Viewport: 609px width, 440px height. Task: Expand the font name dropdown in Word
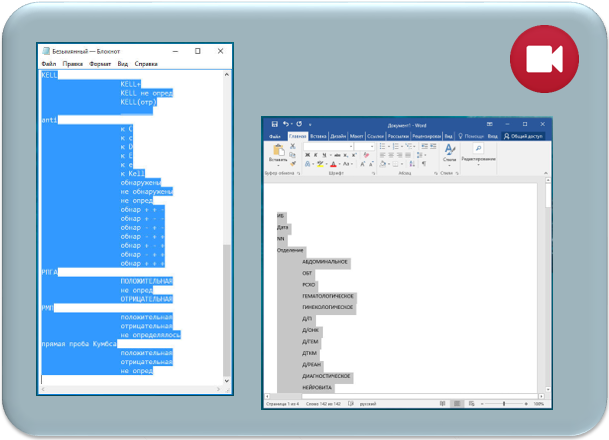click(350, 146)
